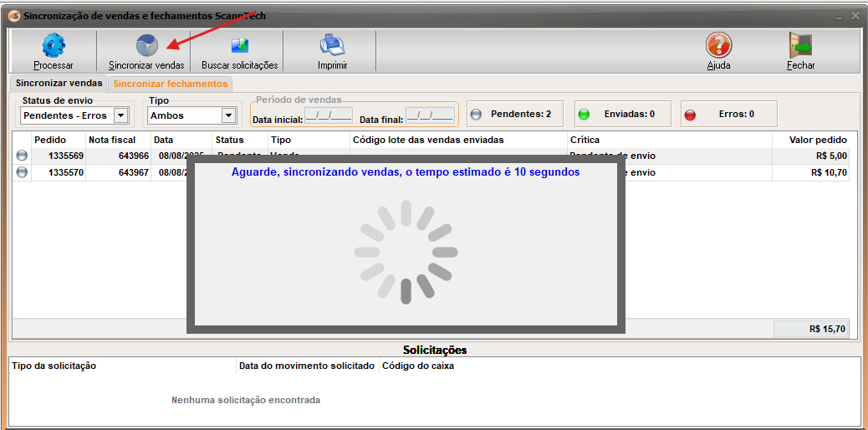
Task: Click the Data inicial date field
Action: [x=329, y=115]
